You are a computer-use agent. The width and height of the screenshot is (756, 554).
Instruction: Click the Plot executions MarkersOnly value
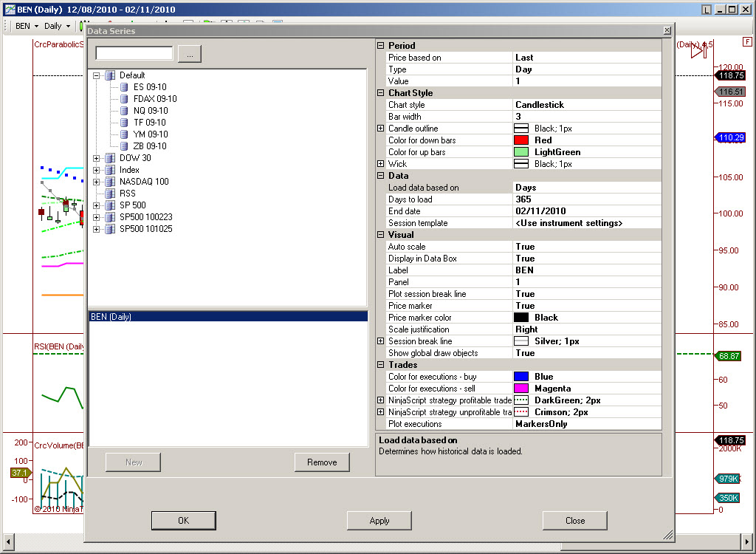coord(587,424)
